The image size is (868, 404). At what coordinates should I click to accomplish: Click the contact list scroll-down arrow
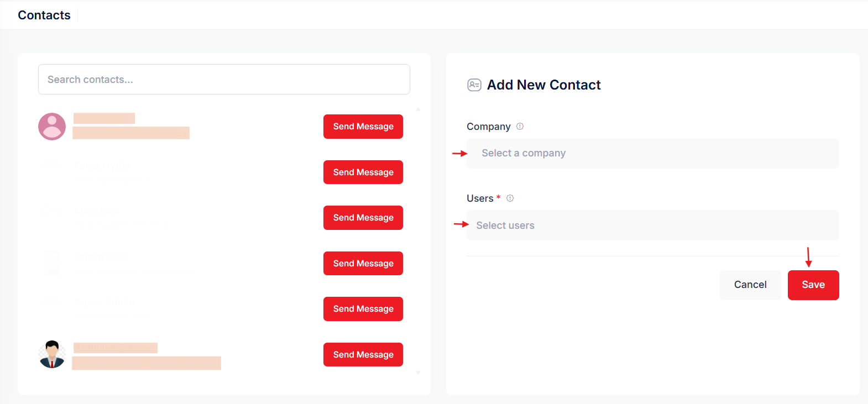pos(418,372)
